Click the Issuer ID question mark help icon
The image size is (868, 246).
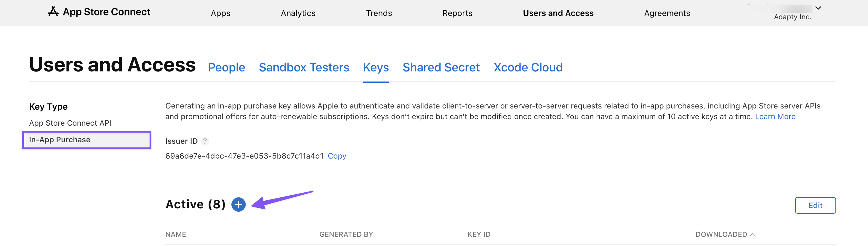pyautogui.click(x=205, y=141)
